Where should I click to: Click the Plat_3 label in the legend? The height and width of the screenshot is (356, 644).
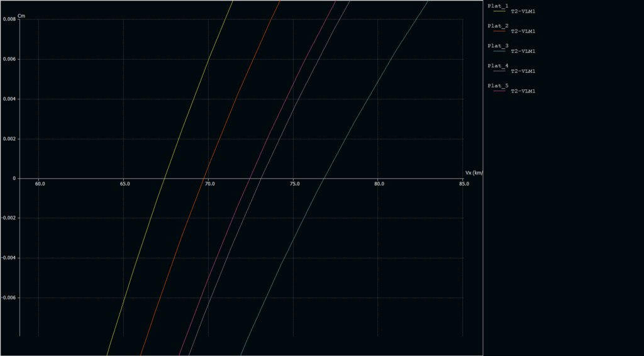tap(497, 46)
